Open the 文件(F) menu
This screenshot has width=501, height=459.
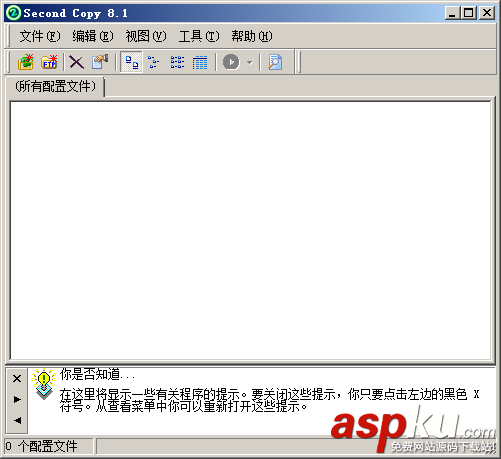pyautogui.click(x=40, y=36)
